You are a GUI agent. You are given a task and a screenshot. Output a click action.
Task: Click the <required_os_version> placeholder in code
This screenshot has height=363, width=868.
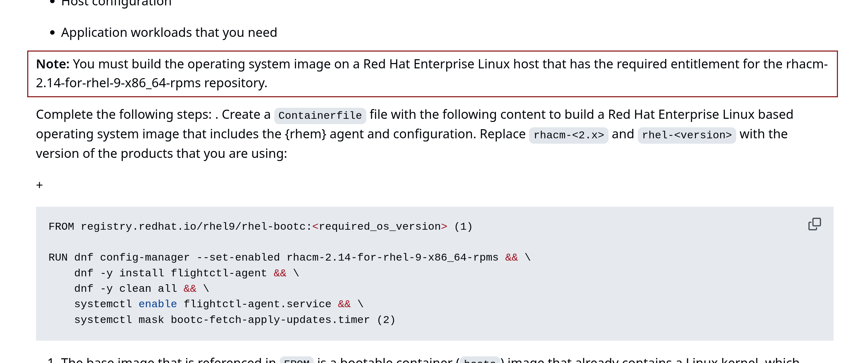tap(379, 227)
